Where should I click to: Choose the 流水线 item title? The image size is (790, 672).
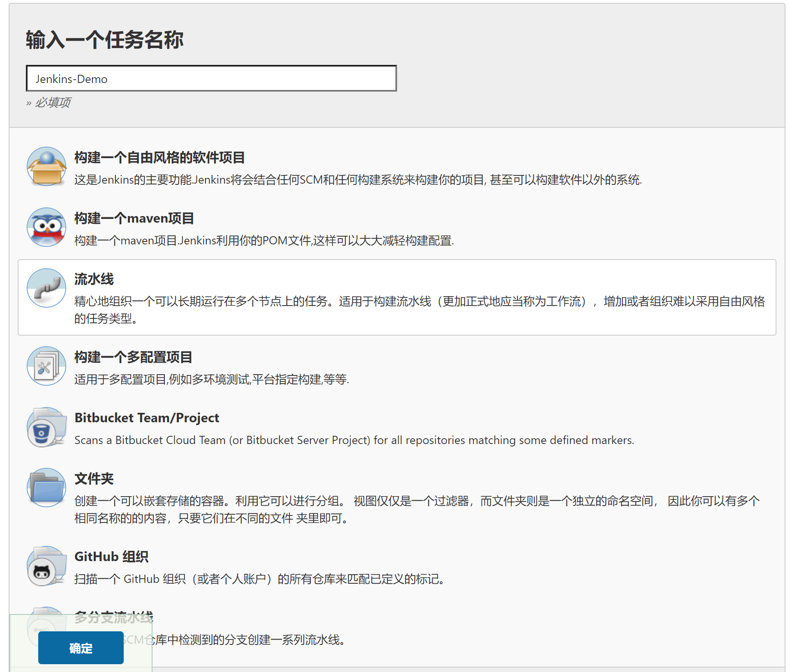pos(94,279)
